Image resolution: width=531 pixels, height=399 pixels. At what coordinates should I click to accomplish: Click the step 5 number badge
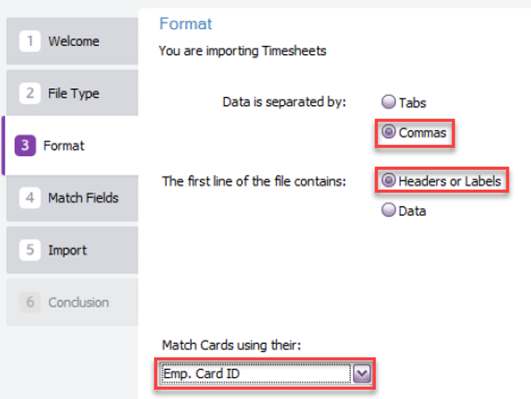pyautogui.click(x=30, y=250)
